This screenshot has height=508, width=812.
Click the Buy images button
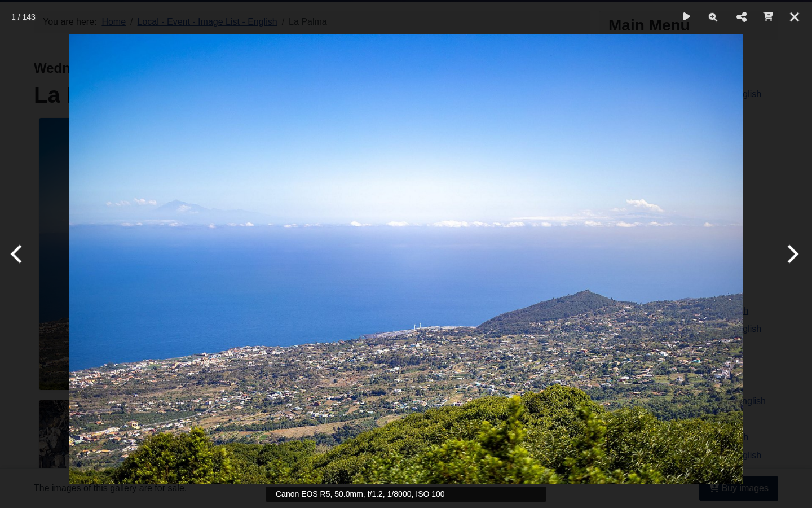(x=739, y=488)
